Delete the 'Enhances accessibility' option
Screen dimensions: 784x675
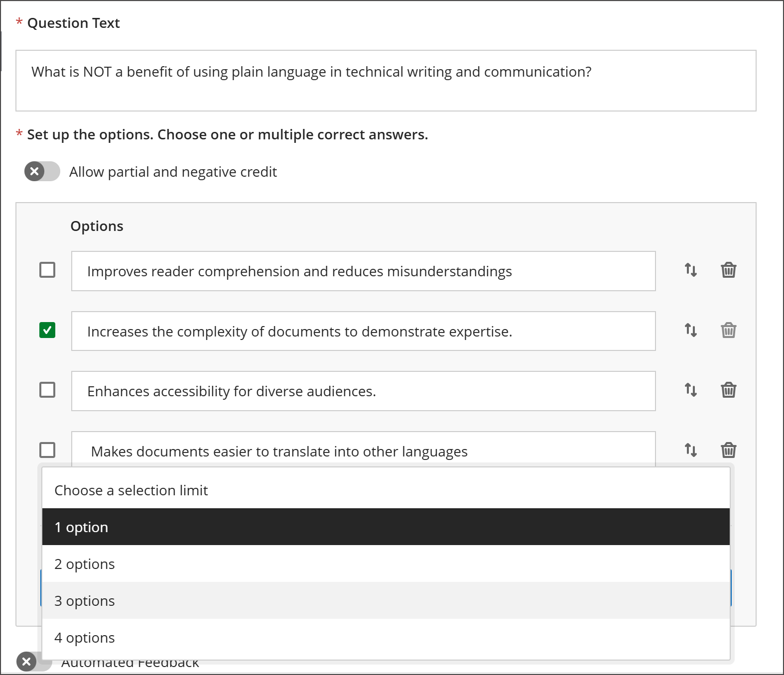coord(728,390)
